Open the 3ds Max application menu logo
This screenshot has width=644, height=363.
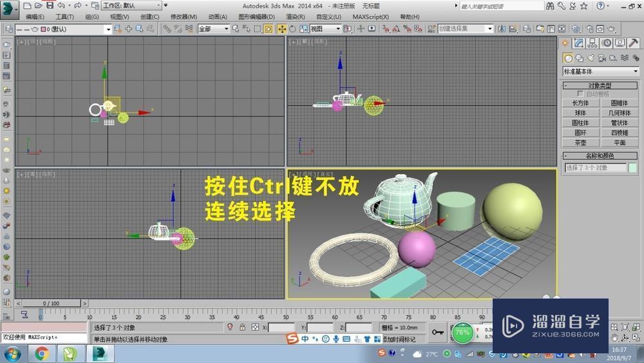point(9,8)
